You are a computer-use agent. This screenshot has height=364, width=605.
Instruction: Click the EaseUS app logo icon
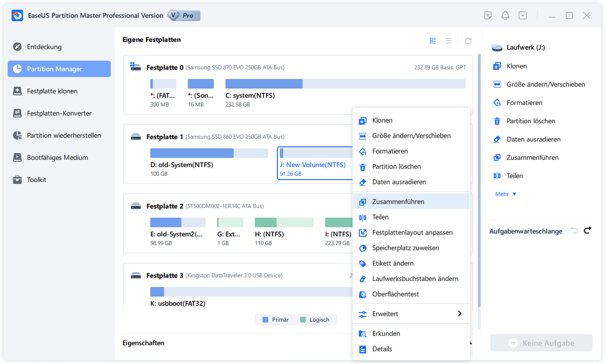click(18, 15)
